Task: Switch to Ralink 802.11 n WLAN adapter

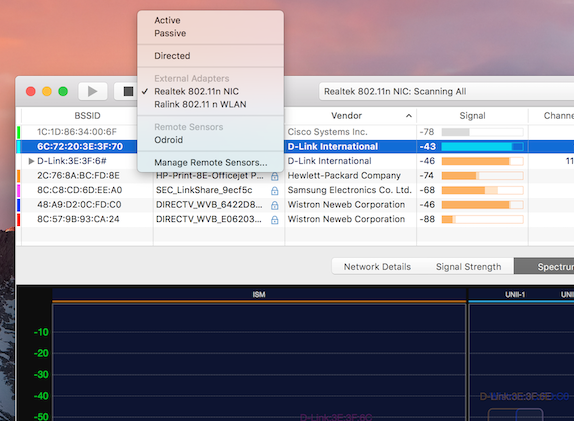Action: click(x=200, y=104)
